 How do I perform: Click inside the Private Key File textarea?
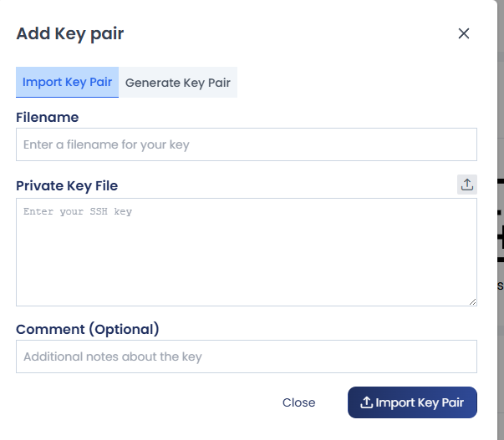pos(247,252)
